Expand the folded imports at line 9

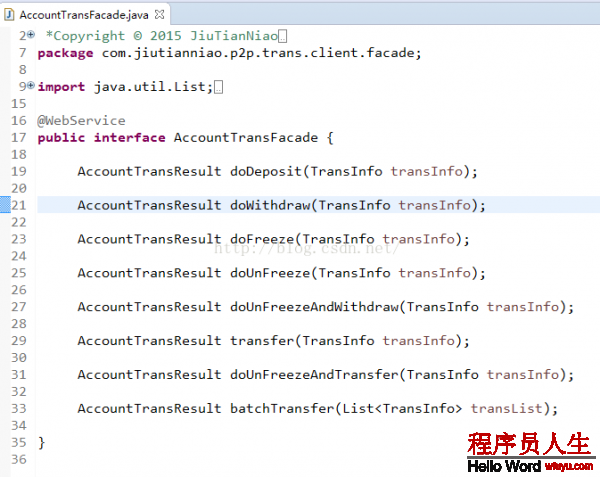[32, 86]
